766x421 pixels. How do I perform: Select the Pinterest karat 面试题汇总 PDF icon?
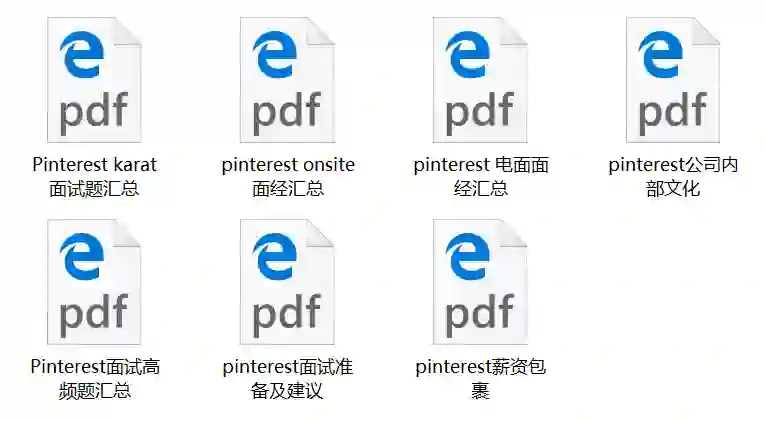point(94,80)
